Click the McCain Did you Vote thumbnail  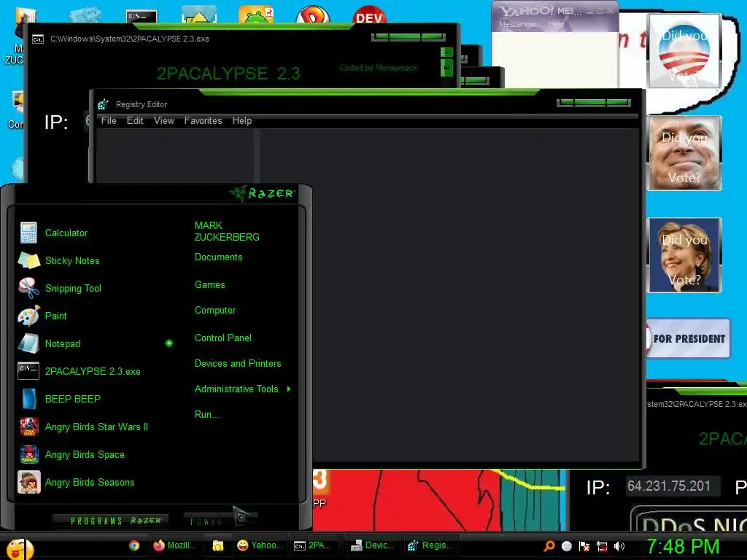coord(684,153)
